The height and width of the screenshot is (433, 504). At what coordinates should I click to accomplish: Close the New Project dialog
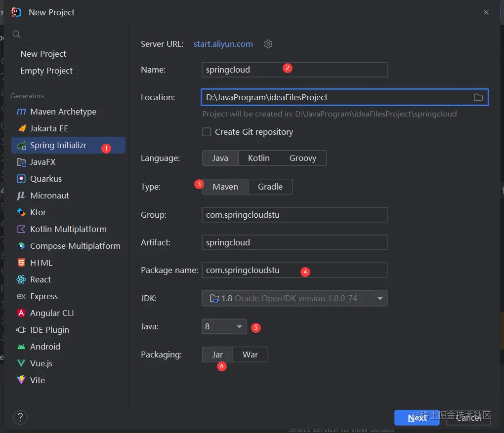(486, 12)
